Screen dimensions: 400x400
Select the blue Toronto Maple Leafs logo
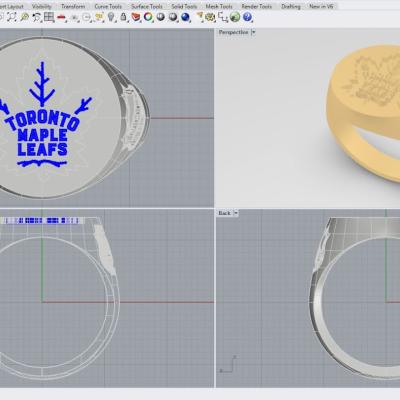point(43,114)
